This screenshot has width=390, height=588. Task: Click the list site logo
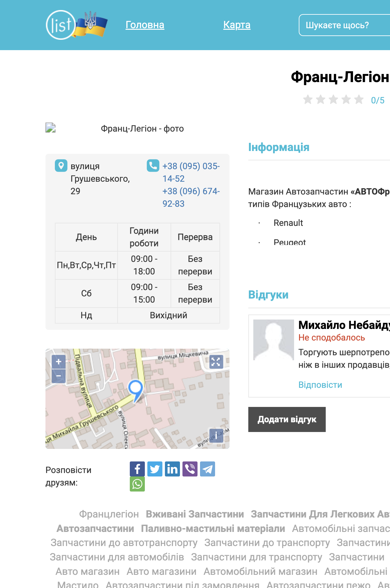coord(76,25)
